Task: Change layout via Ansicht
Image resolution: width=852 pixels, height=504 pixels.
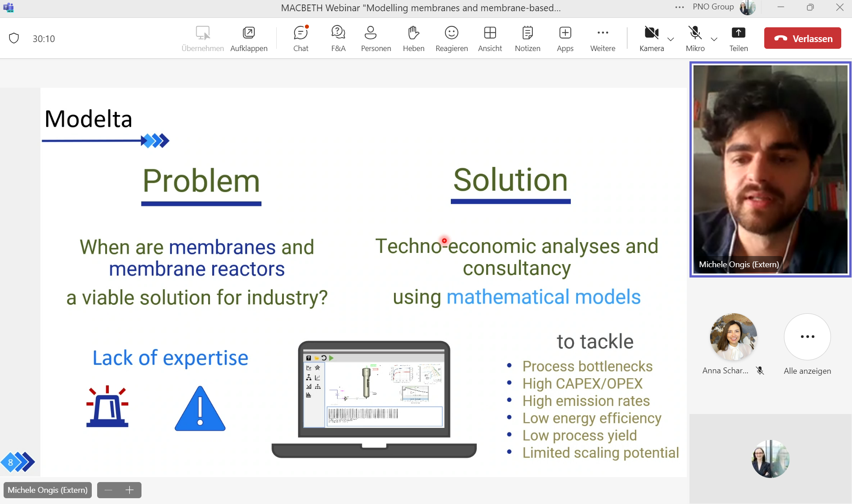Action: tap(490, 38)
